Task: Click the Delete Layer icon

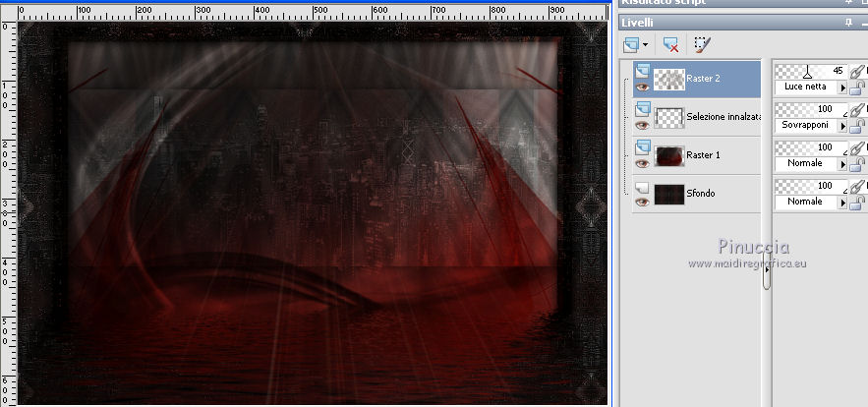Action: 671,45
